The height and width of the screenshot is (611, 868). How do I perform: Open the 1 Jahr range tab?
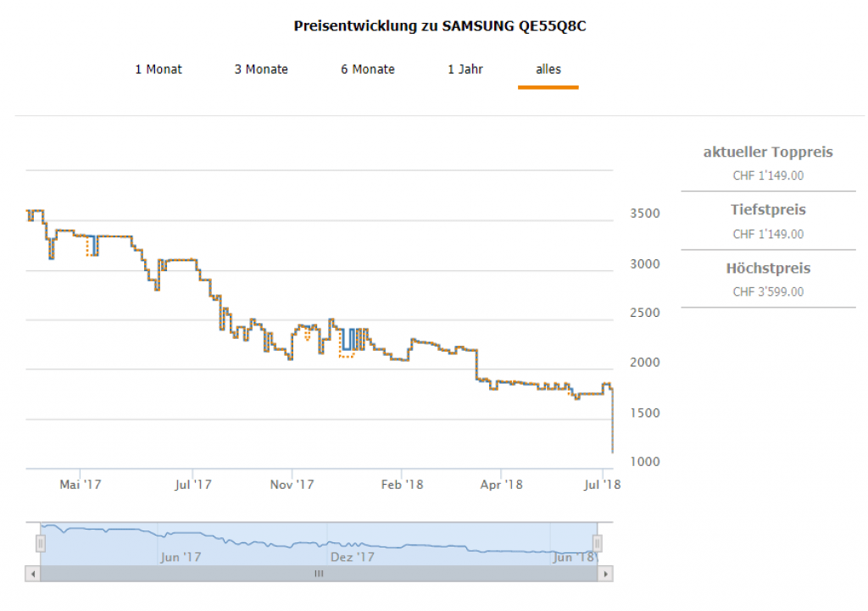coord(465,69)
